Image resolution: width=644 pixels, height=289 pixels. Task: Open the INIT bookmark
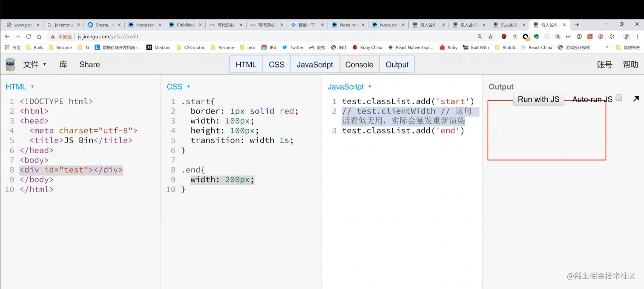coord(339,48)
